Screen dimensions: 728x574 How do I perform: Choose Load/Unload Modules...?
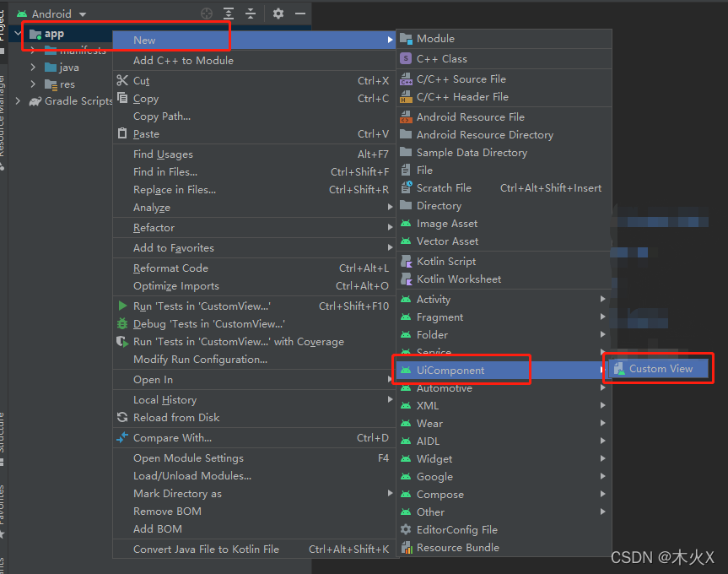[x=254, y=475]
